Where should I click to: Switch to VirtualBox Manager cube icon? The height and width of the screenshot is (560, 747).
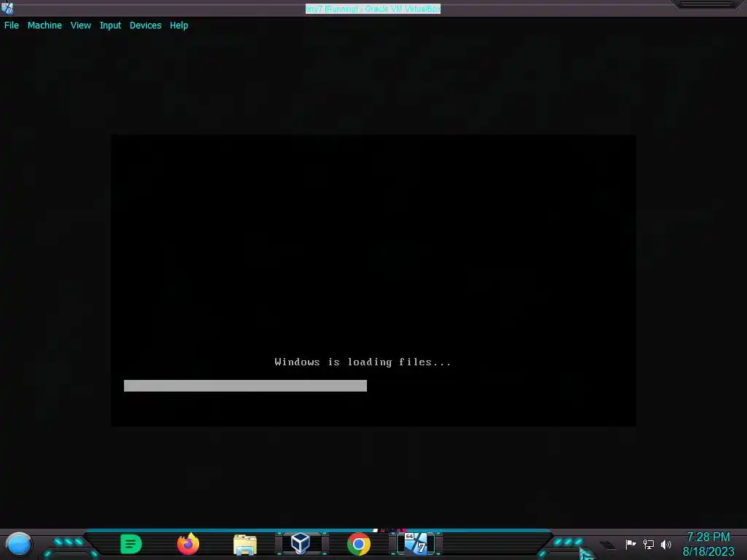click(x=301, y=543)
